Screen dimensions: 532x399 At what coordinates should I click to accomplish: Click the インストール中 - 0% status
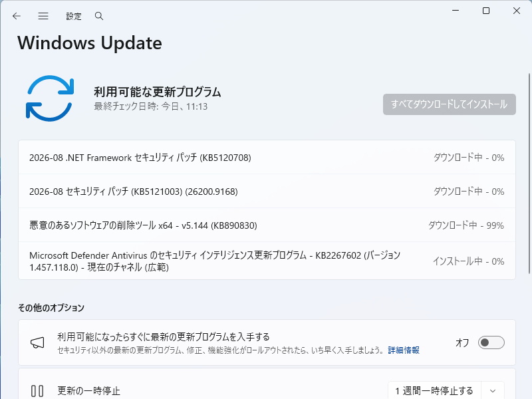[468, 261]
